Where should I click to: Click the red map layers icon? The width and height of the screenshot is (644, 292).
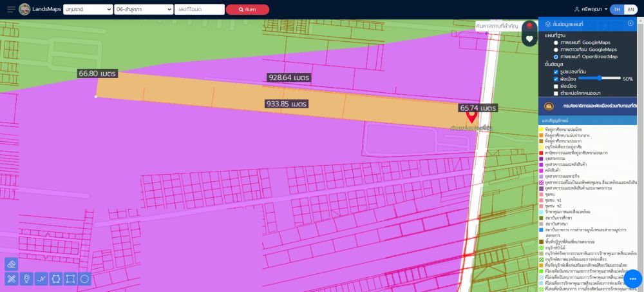point(529,26)
